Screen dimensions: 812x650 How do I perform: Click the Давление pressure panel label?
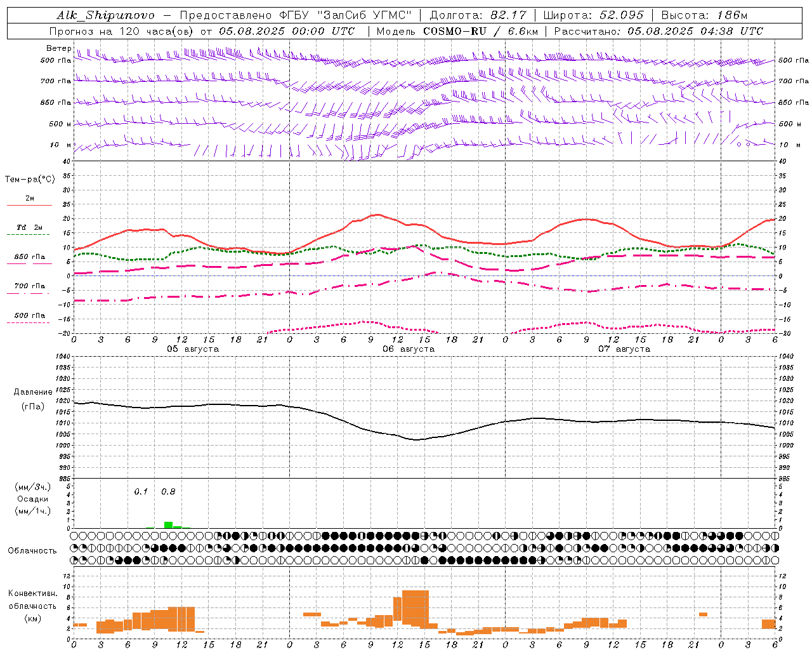pyautogui.click(x=33, y=392)
